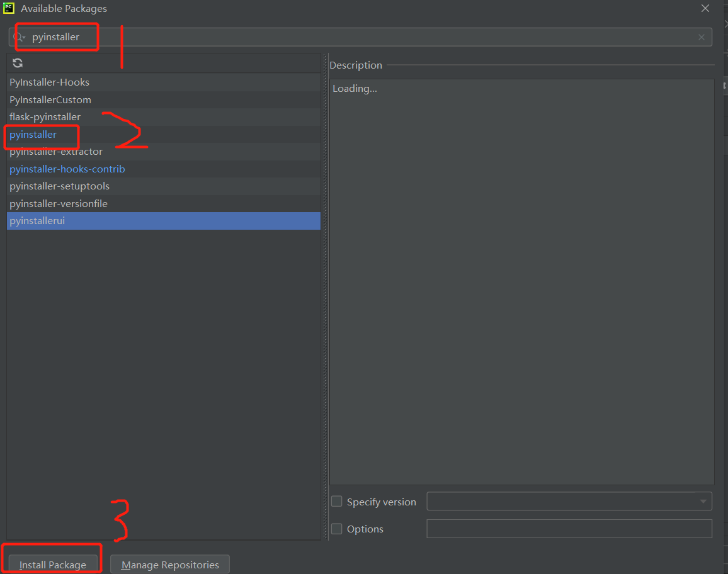Select PyInstaller-Hooks in package list
The width and height of the screenshot is (728, 574).
coord(164,82)
